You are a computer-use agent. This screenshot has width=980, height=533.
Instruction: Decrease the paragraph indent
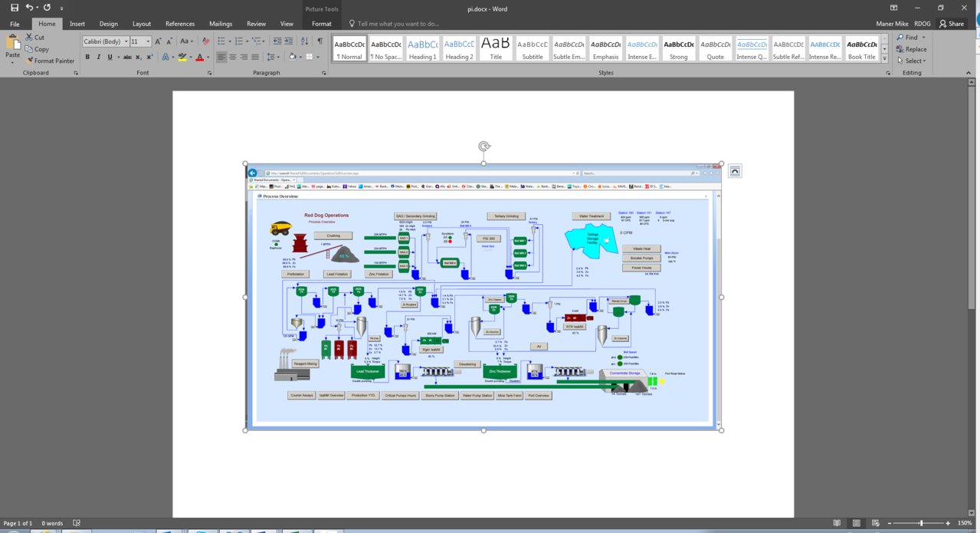tap(279, 41)
